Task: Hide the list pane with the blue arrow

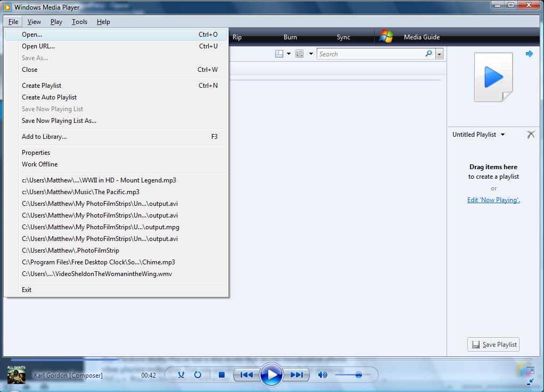Action: [x=529, y=54]
